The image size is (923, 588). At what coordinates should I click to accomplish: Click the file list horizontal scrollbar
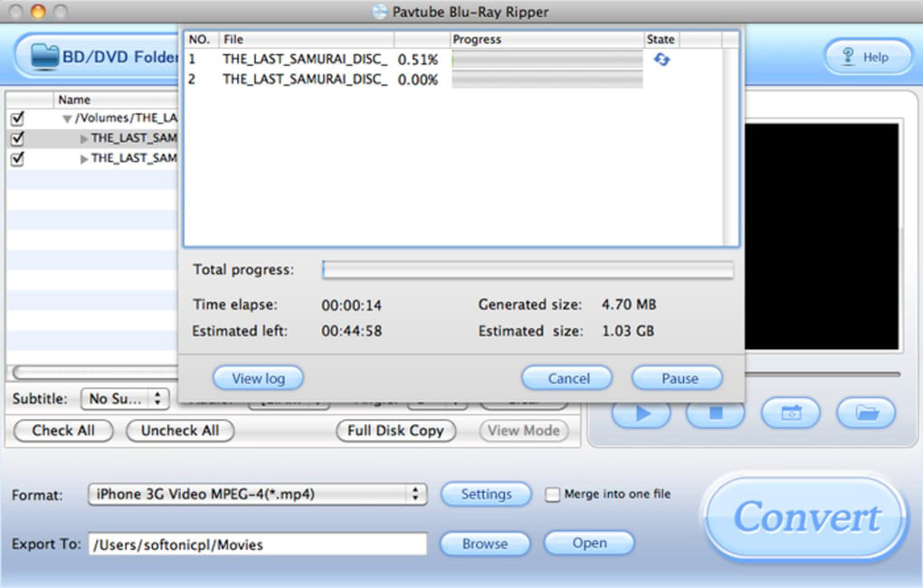point(95,373)
